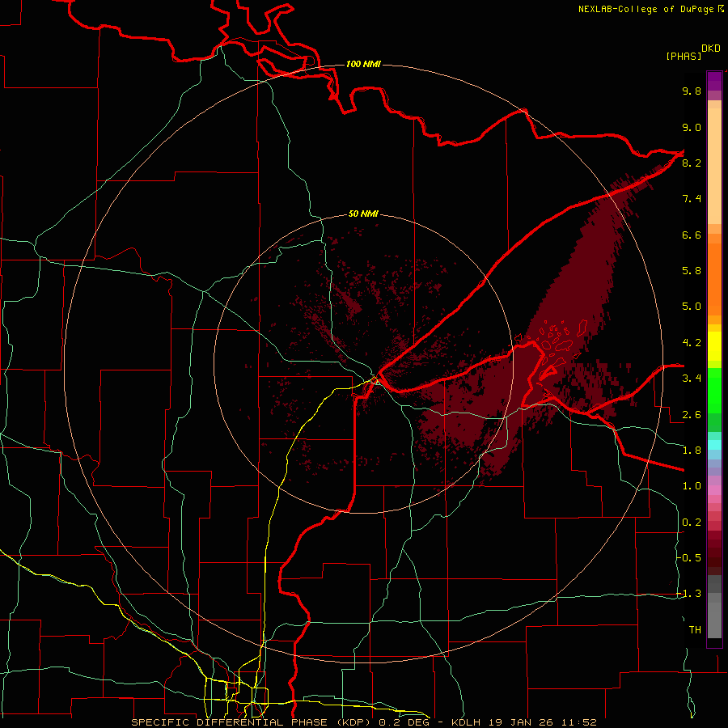This screenshot has height=728, width=728.
Task: Click the SPECIFIC DIFFERENTIAL PHASE (KDP) caption text
Action: coord(252,722)
